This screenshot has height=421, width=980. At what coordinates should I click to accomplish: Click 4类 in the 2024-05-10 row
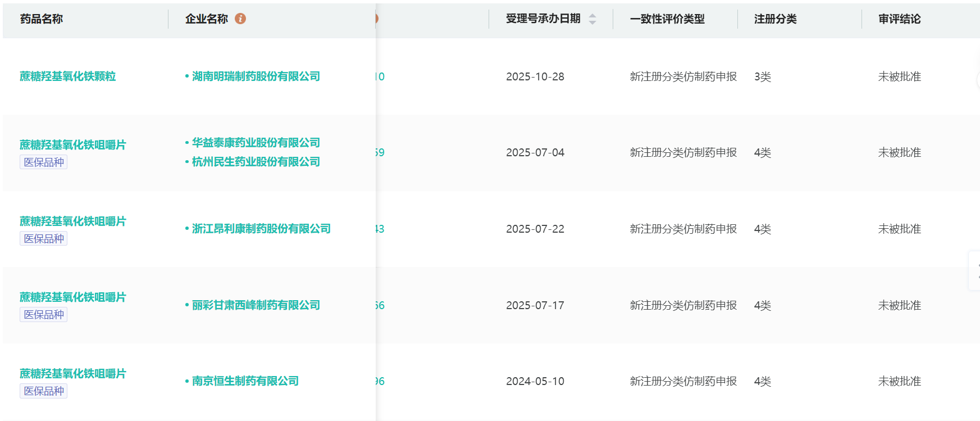tap(763, 382)
